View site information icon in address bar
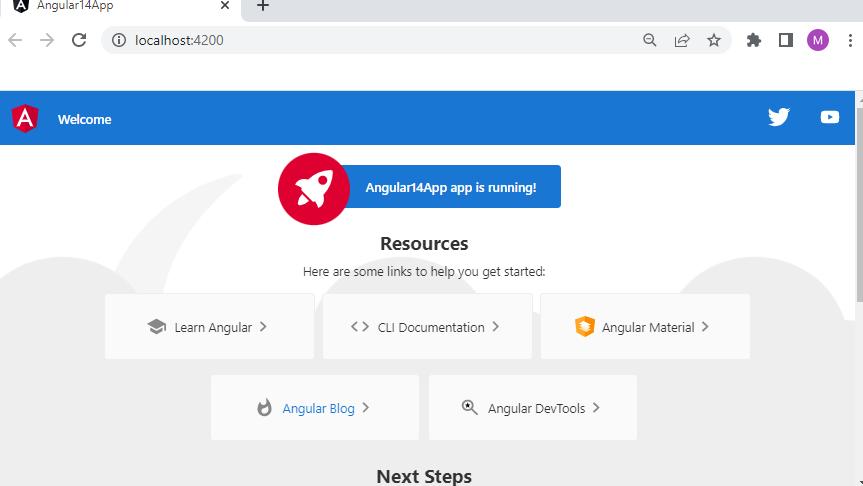863x486 pixels. [x=119, y=40]
